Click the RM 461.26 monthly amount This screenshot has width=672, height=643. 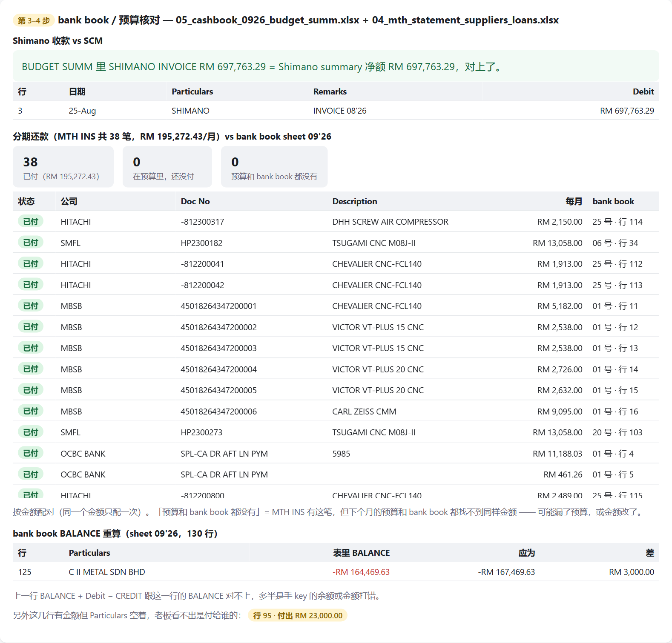click(x=563, y=474)
